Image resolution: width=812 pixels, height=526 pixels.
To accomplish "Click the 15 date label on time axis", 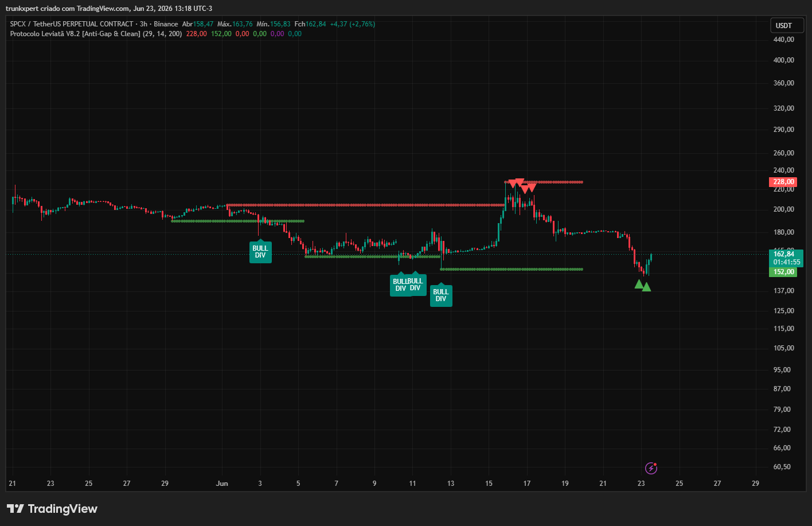I will coord(489,484).
